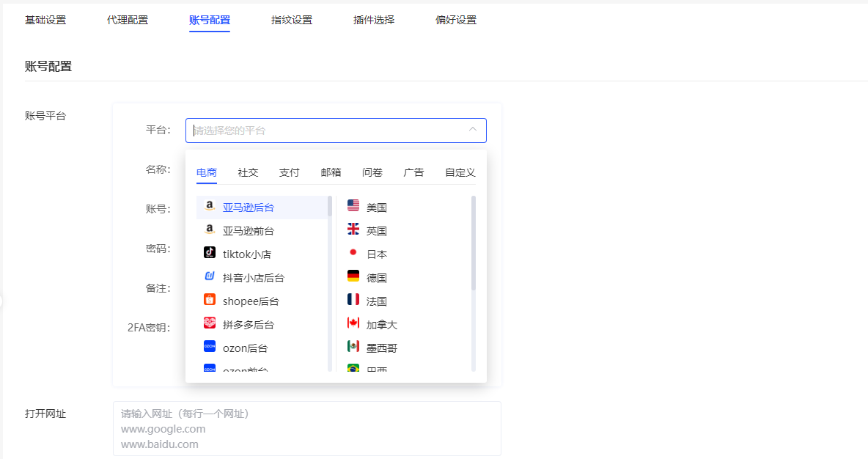The height and width of the screenshot is (459, 868).
Task: Click the 打开网址 URL input area
Action: click(306, 429)
